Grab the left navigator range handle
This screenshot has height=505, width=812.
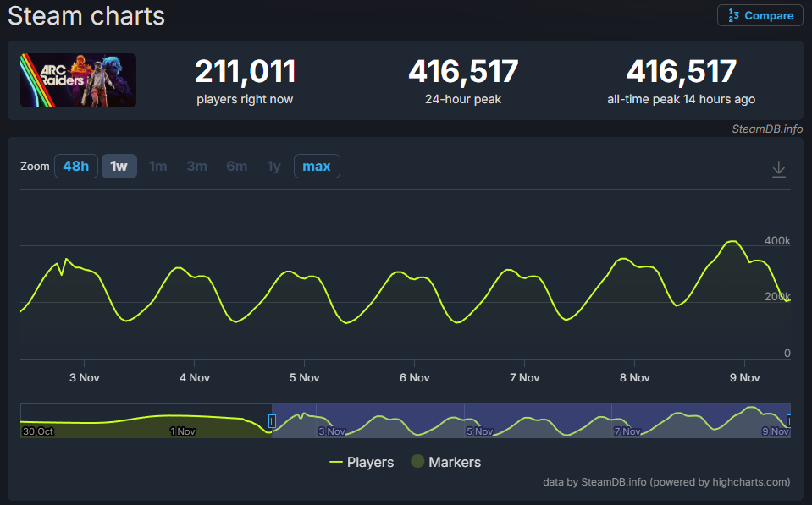click(x=272, y=420)
